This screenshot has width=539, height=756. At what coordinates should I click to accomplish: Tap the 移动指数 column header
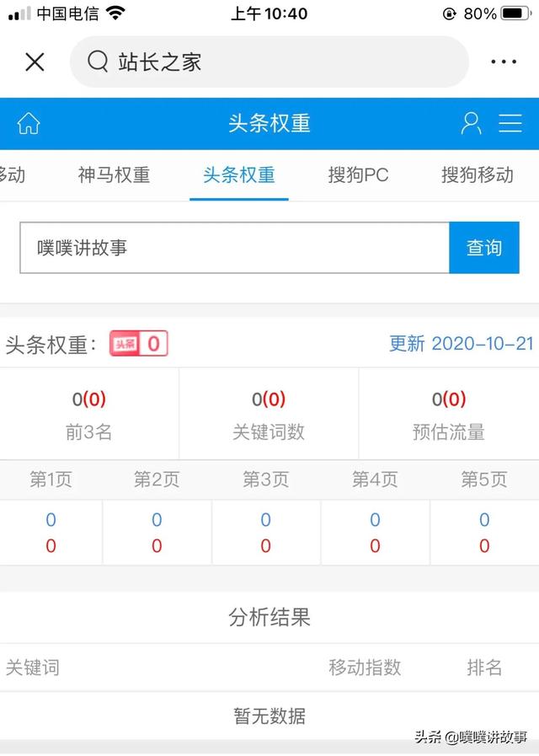point(365,668)
